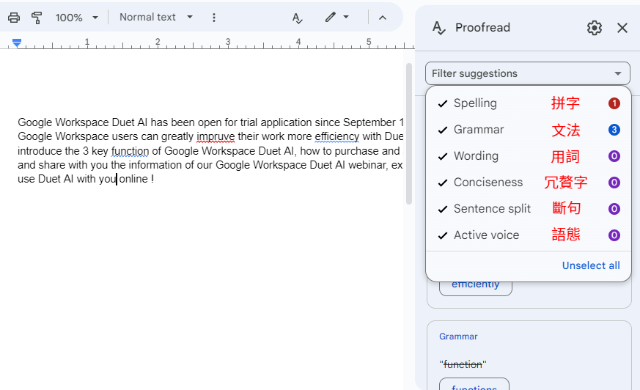The width and height of the screenshot is (640, 390).
Task: Click Unselect all link
Action: pyautogui.click(x=591, y=266)
